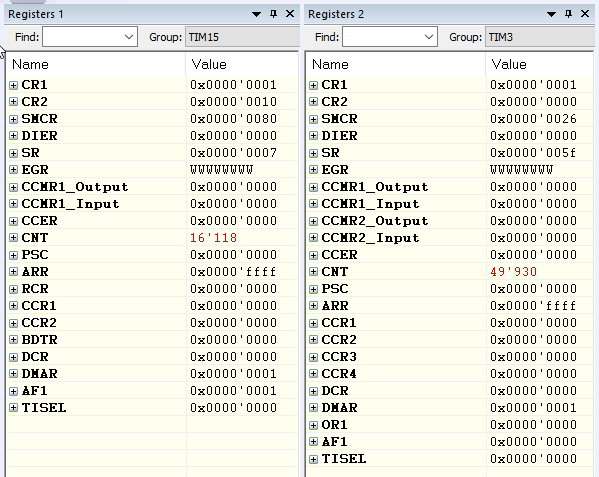This screenshot has height=477, width=599.
Task: Expand CNT in TIM15 registers
Action: (13, 238)
